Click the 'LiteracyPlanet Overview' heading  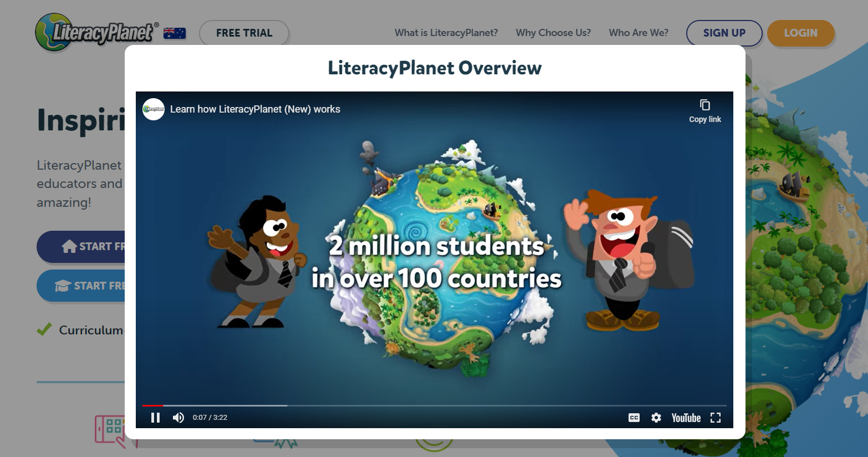(435, 68)
